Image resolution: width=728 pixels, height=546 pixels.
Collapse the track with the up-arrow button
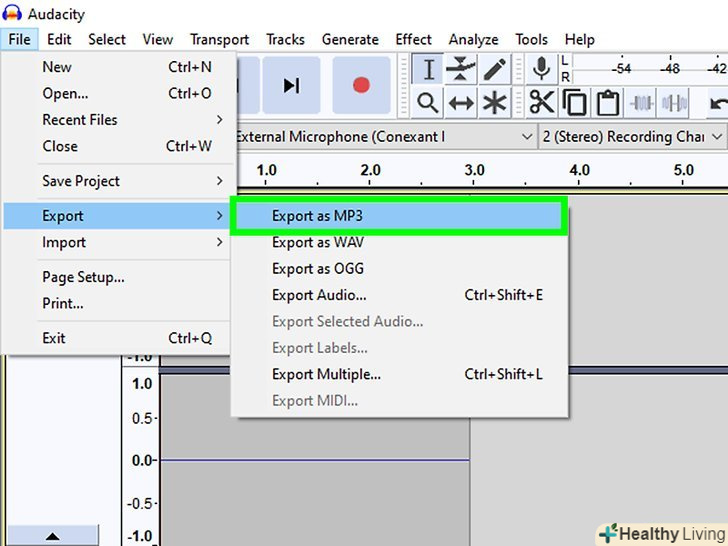pos(52,536)
